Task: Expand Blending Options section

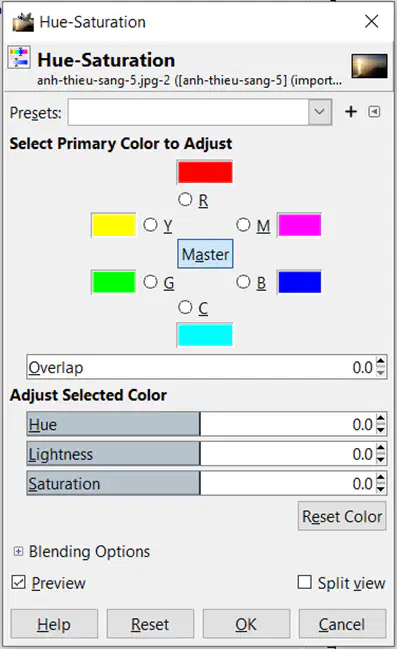Action: (x=18, y=551)
